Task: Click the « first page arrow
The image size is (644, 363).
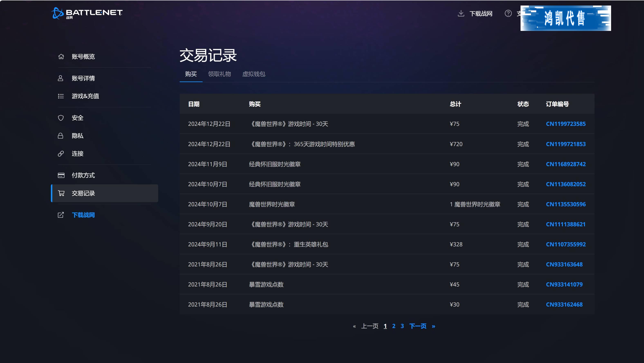Action: 354,326
